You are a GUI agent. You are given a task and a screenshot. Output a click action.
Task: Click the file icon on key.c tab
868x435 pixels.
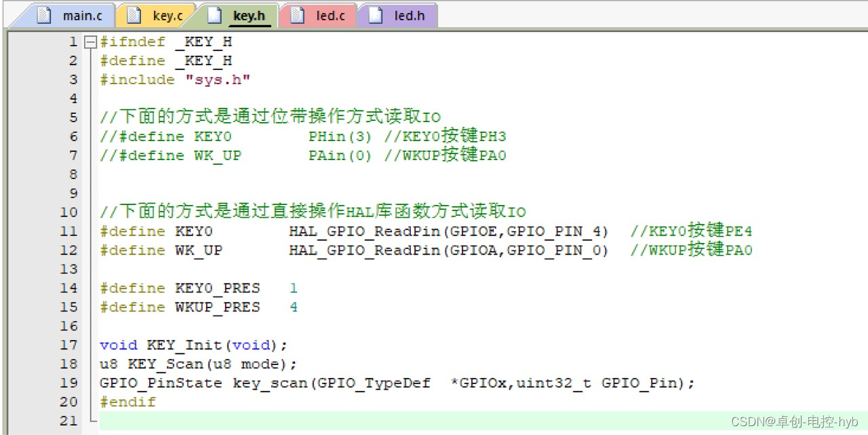tap(134, 15)
